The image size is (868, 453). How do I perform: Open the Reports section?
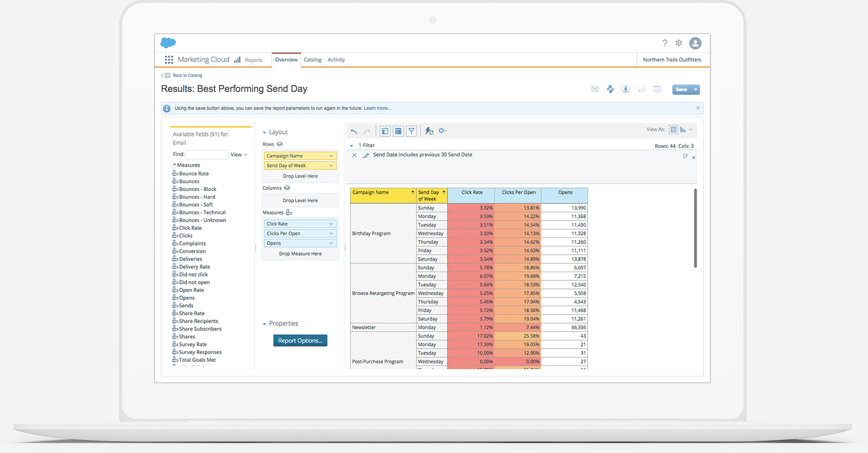tap(248, 60)
